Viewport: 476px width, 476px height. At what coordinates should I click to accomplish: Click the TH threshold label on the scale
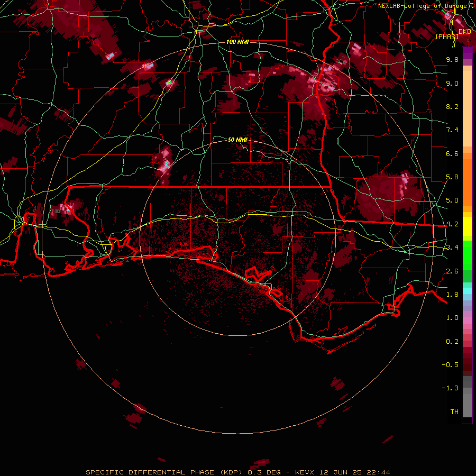[x=454, y=412]
